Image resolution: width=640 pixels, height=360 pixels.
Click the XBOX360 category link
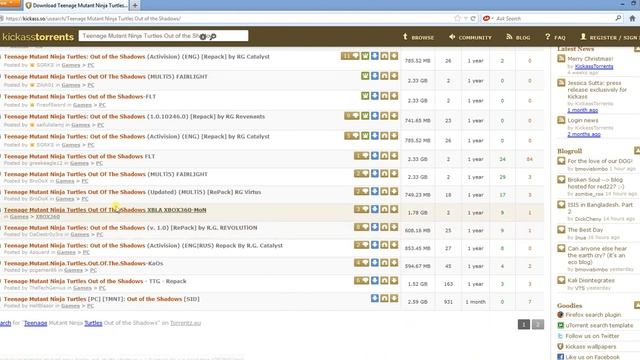47,217
